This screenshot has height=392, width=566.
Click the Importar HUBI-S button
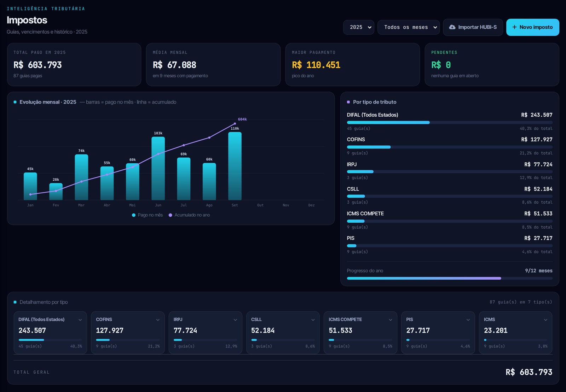[473, 27]
